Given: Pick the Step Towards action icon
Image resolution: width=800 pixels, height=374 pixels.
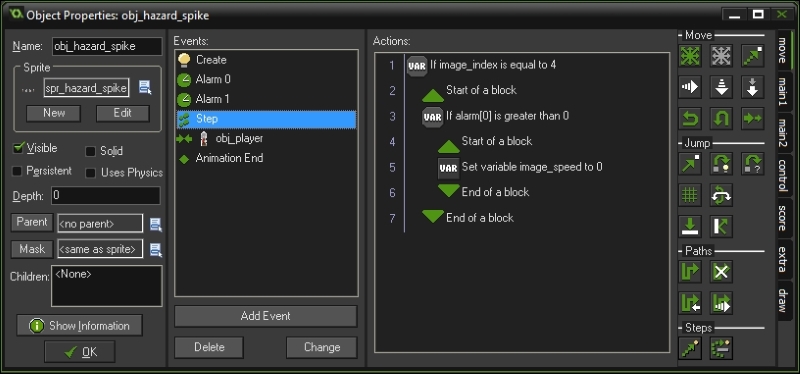Looking at the screenshot, I should click(690, 348).
